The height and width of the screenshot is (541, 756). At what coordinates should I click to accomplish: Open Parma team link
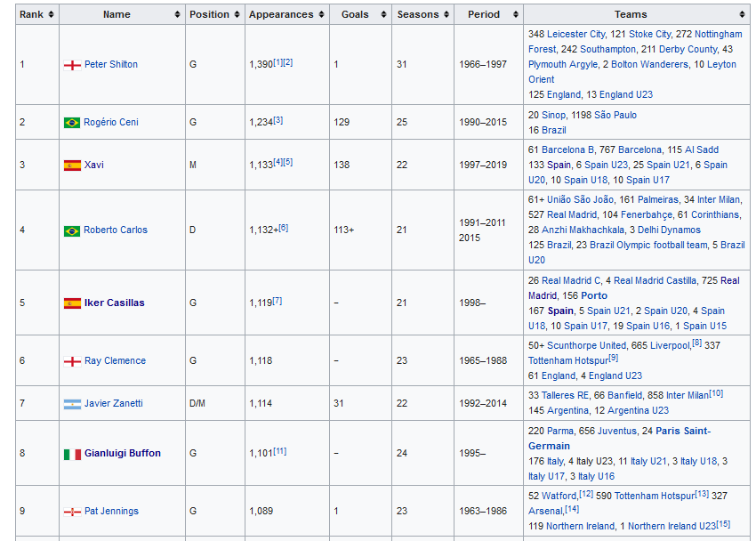(560, 431)
